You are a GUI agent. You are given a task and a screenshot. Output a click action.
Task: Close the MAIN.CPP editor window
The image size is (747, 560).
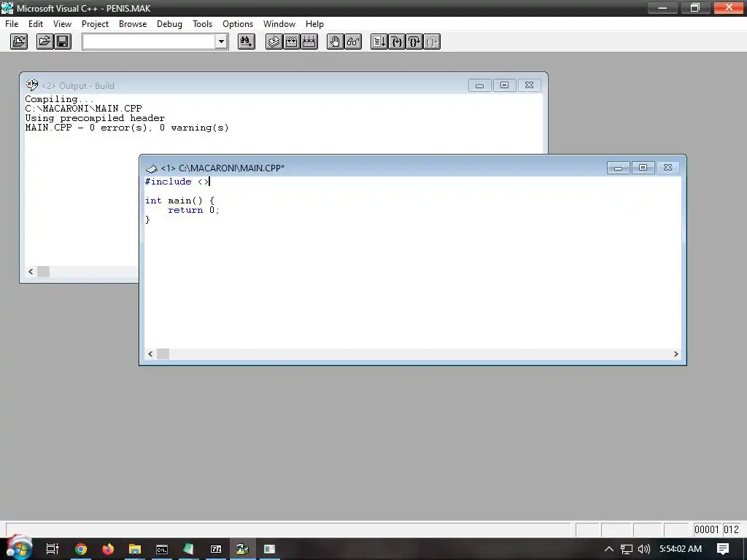pos(667,168)
